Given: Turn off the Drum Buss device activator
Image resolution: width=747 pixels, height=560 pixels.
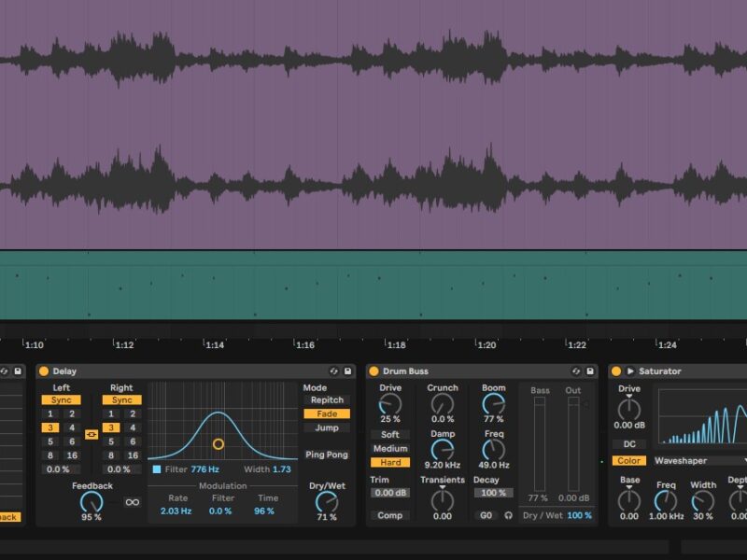Looking at the screenshot, I should coord(374,371).
